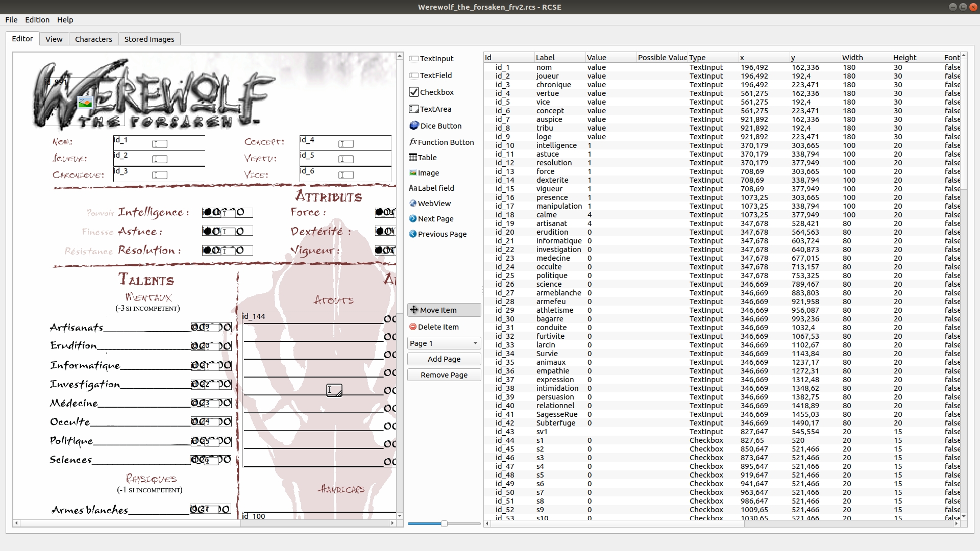
Task: Activate the Delete Item tool
Action: [x=434, y=327]
